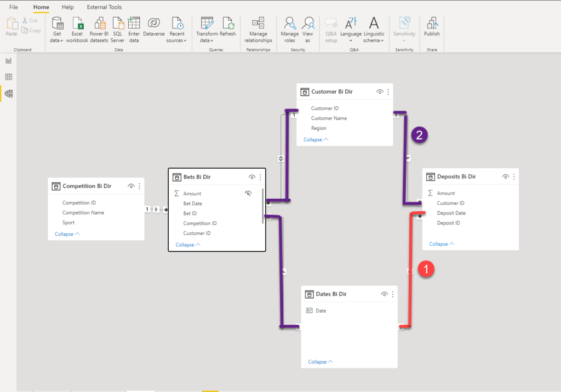Collapse the Competition Bi Dir table
The width and height of the screenshot is (561, 392).
point(67,234)
